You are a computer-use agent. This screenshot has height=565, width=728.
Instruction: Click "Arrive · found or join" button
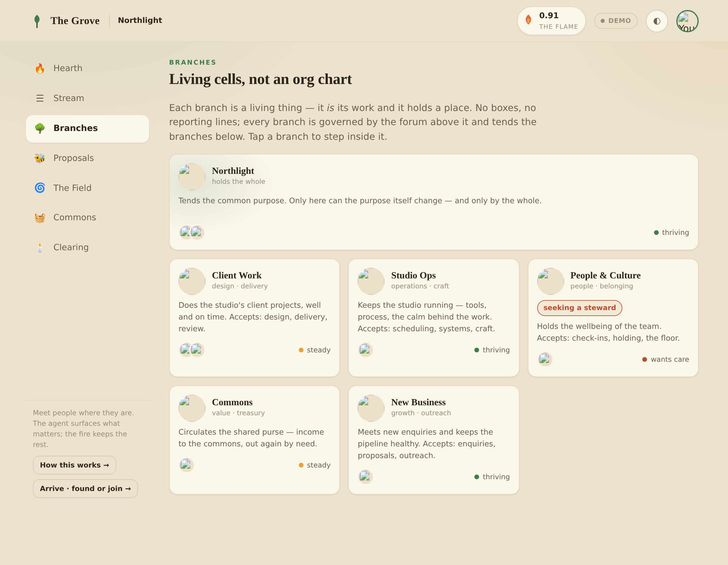tap(85, 489)
